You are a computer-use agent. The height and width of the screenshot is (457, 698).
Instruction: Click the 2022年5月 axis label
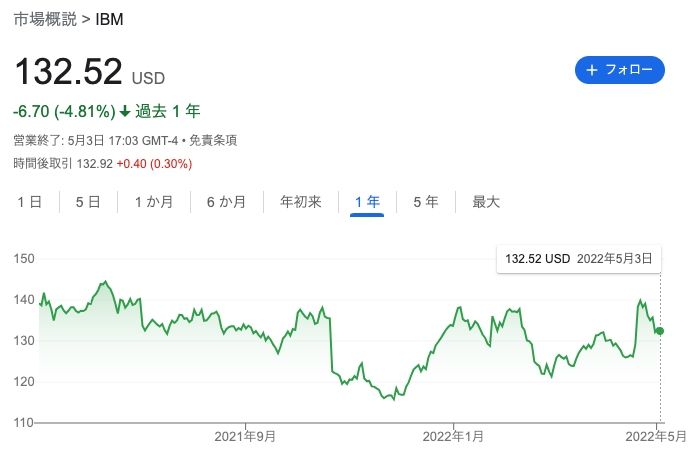[656, 437]
